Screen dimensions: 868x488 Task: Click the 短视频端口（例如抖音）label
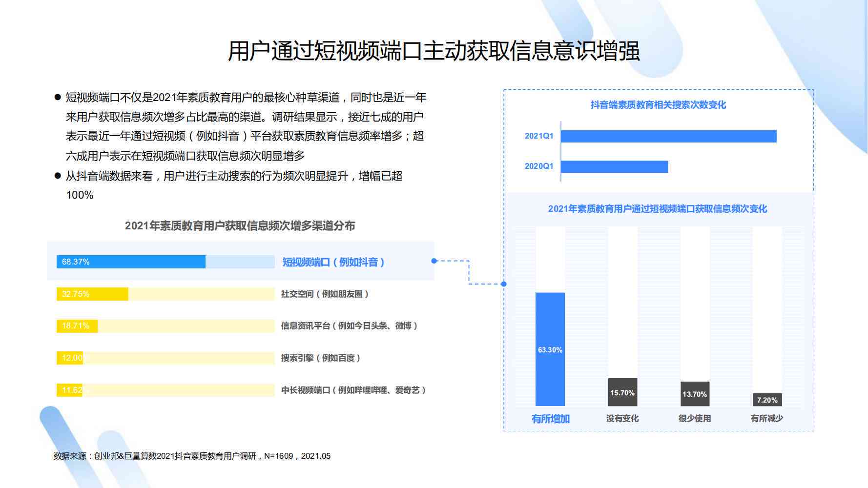[333, 262]
